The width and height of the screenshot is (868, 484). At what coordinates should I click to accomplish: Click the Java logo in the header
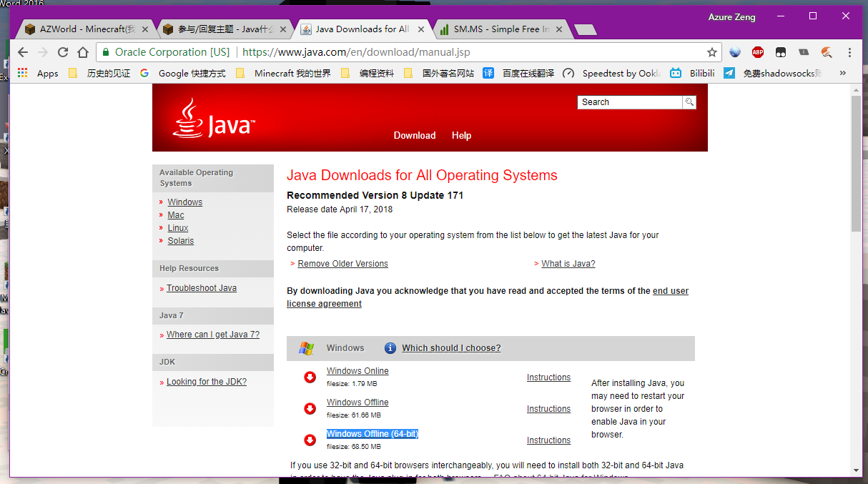tap(213, 119)
